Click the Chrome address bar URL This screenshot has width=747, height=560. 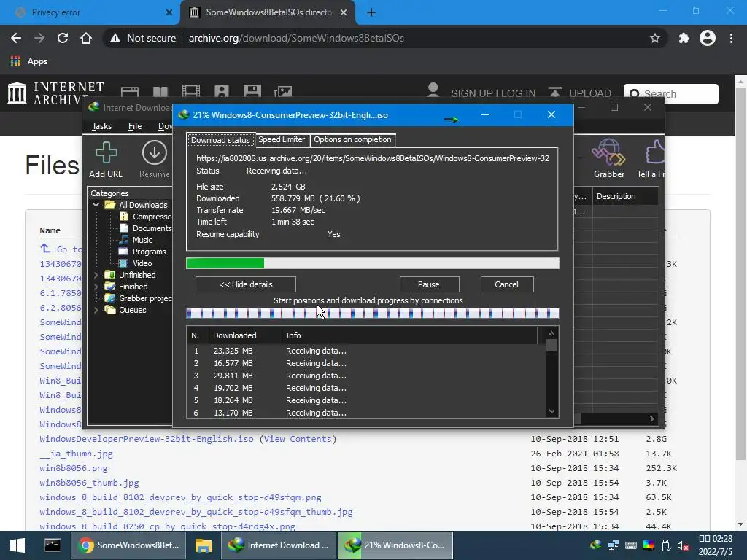pos(296,38)
